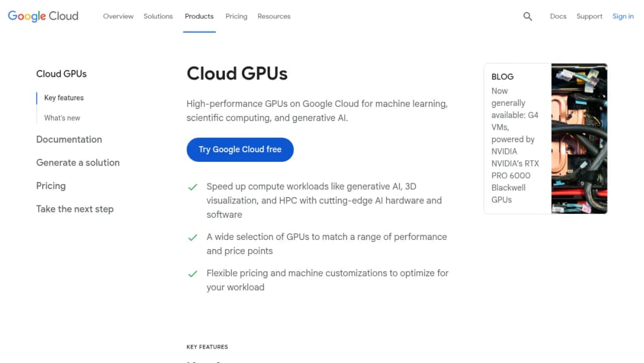Open the Overview nav item
Viewport: 644px width, 363px height.
click(118, 17)
